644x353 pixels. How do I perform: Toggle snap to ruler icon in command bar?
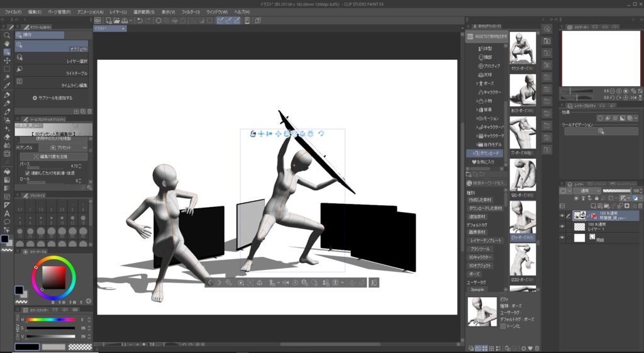220,20
